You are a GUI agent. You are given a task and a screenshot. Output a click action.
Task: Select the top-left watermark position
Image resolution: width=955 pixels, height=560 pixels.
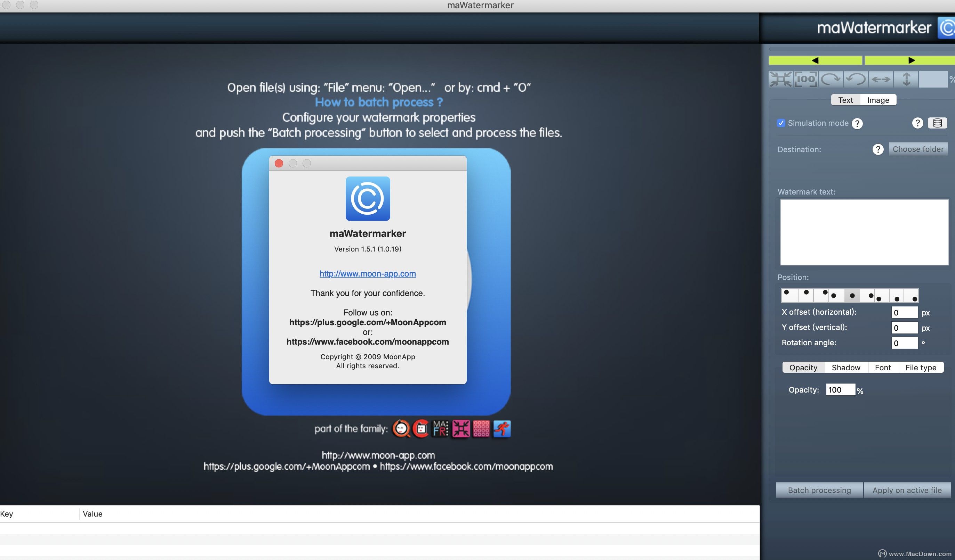pyautogui.click(x=789, y=295)
